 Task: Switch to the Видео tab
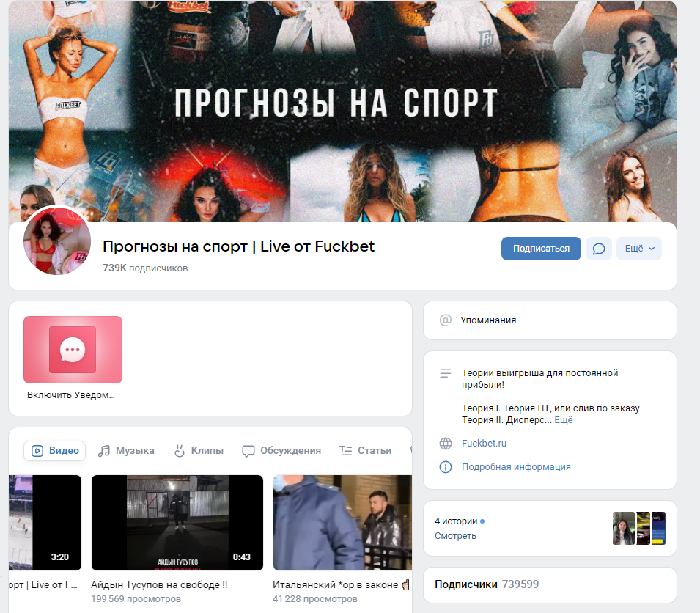click(x=55, y=451)
